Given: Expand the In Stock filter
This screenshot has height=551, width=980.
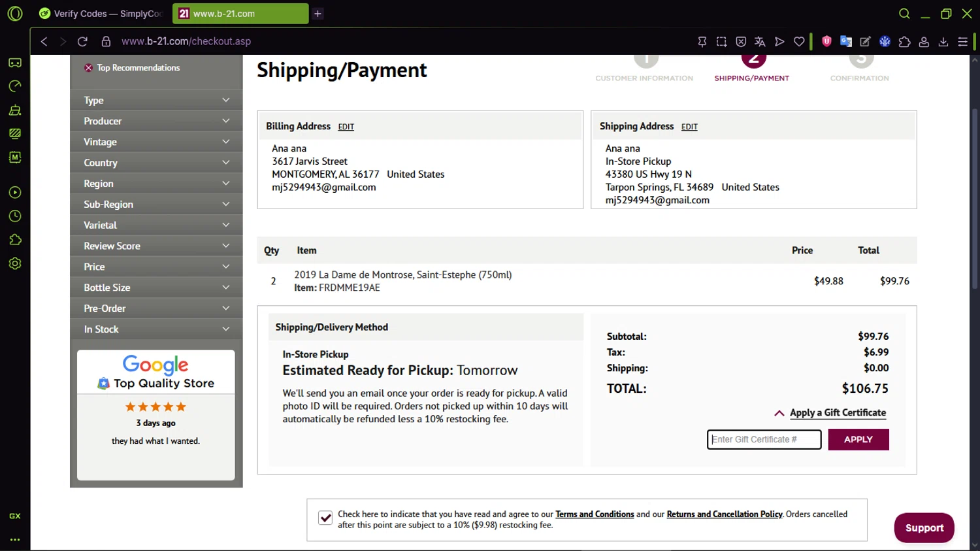Looking at the screenshot, I should click(x=156, y=329).
